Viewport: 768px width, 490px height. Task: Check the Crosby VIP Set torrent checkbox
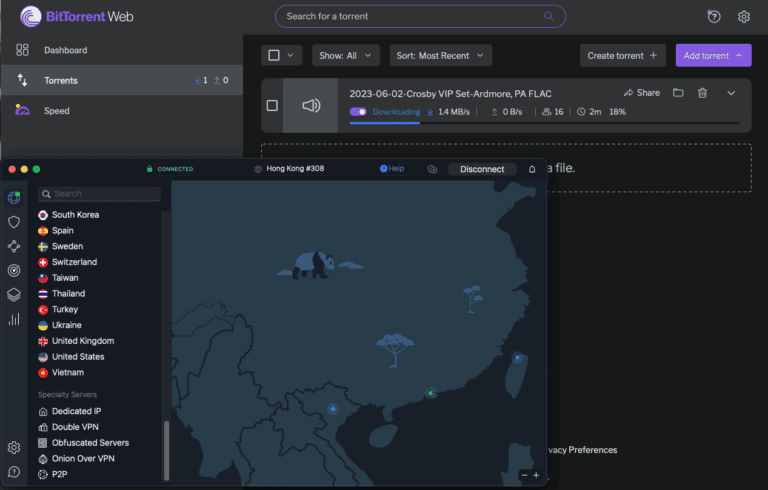click(272, 105)
